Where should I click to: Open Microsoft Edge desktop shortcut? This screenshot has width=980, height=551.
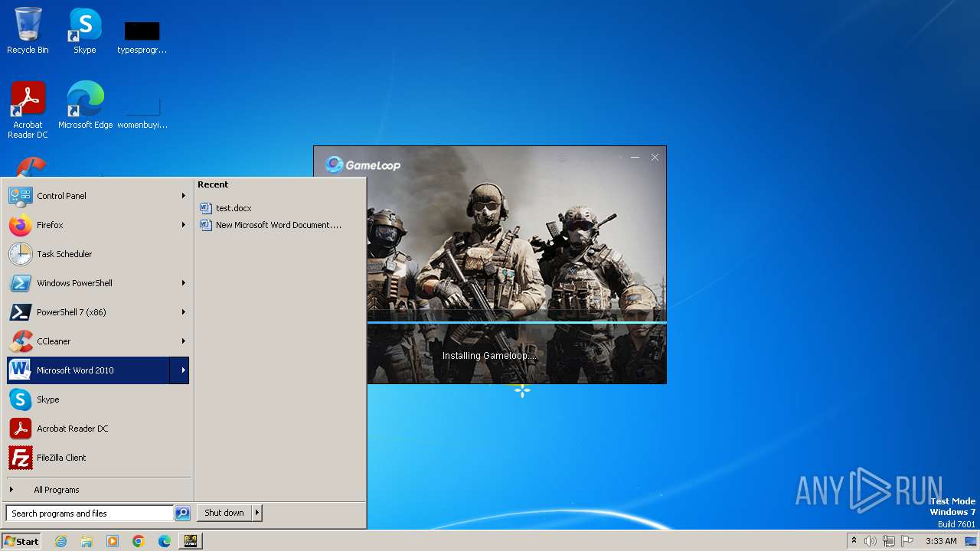pos(85,106)
